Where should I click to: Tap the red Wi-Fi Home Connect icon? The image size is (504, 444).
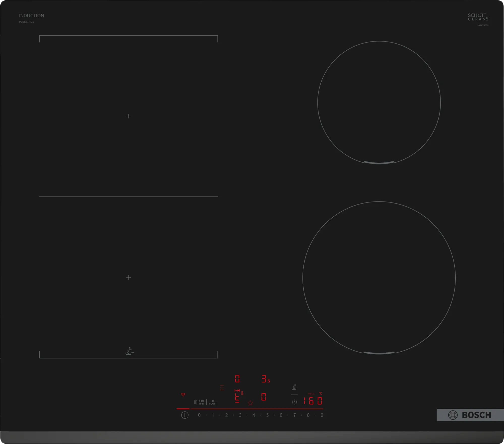[183, 395]
